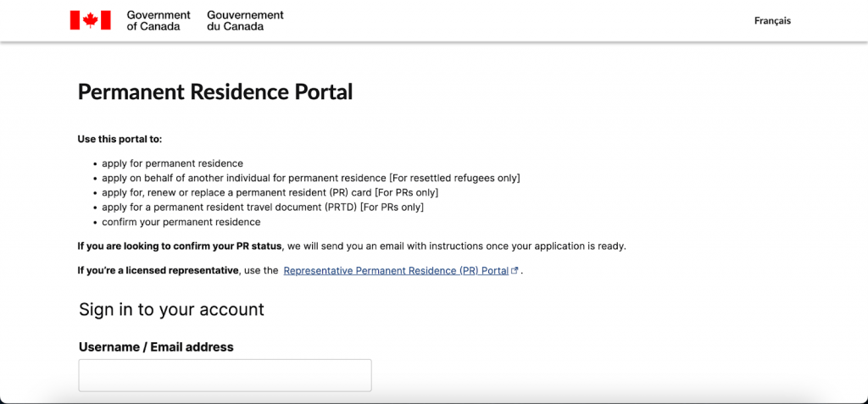Click 'If you are looking to confirm your PR status'
This screenshot has width=868, height=404.
point(181,246)
